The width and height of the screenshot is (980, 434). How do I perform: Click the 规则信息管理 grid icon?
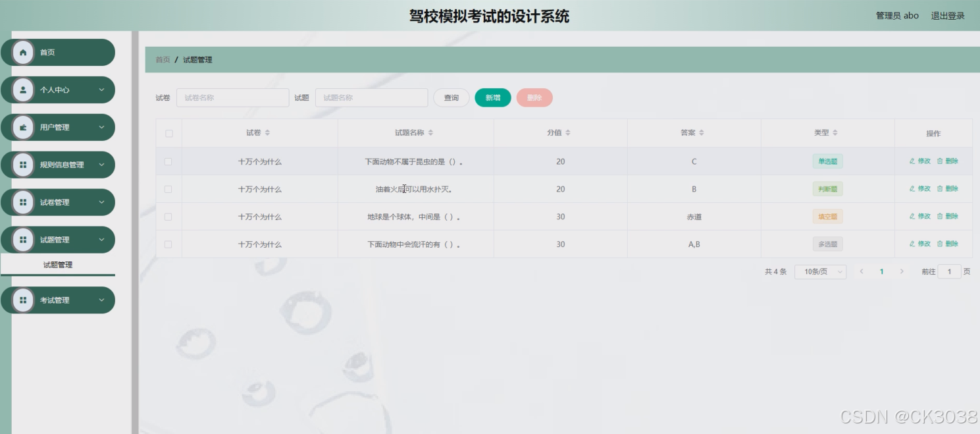(x=24, y=165)
